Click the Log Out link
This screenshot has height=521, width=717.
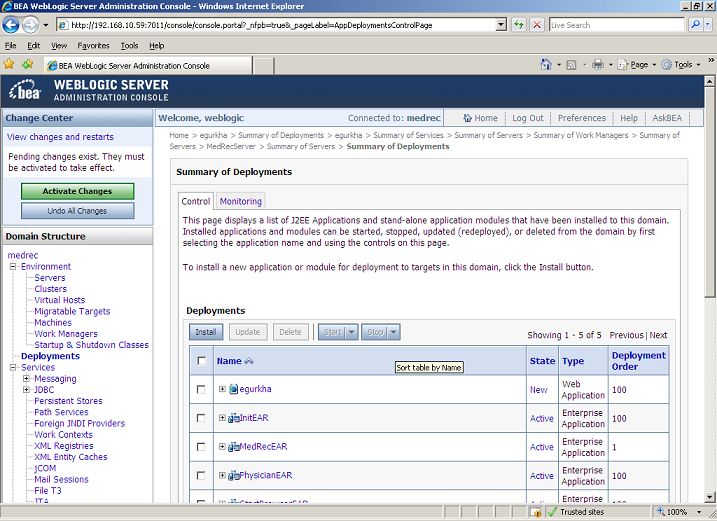(528, 118)
